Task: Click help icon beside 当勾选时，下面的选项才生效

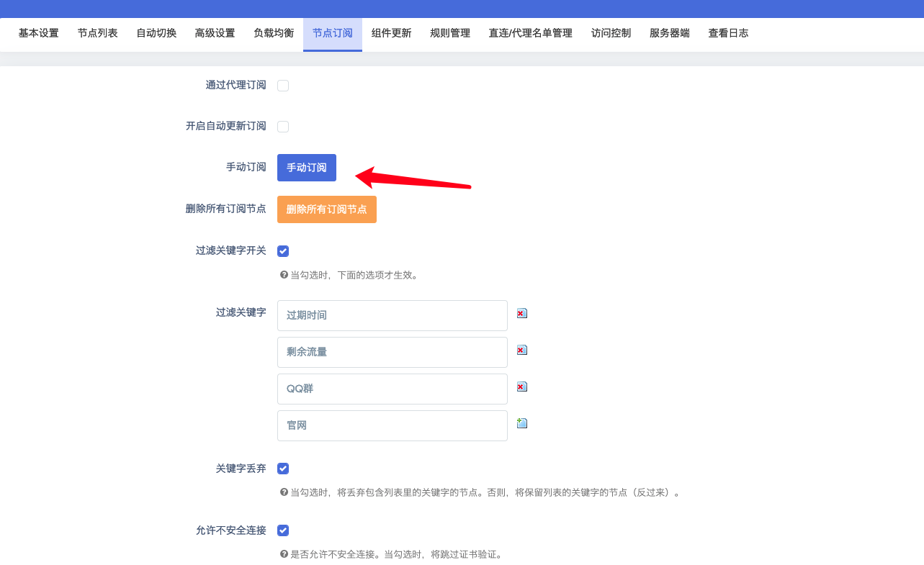Action: (284, 275)
